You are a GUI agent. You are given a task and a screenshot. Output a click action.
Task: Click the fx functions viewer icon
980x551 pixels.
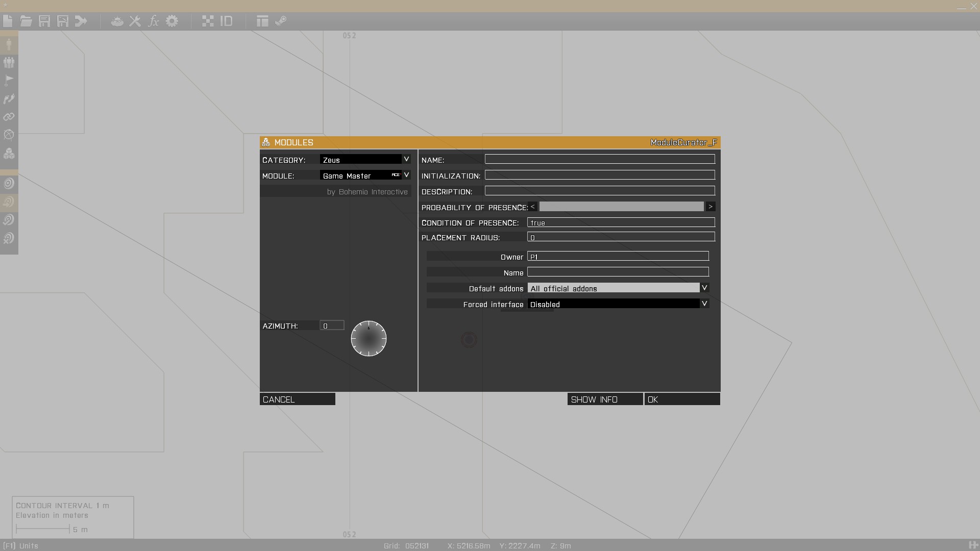click(153, 21)
